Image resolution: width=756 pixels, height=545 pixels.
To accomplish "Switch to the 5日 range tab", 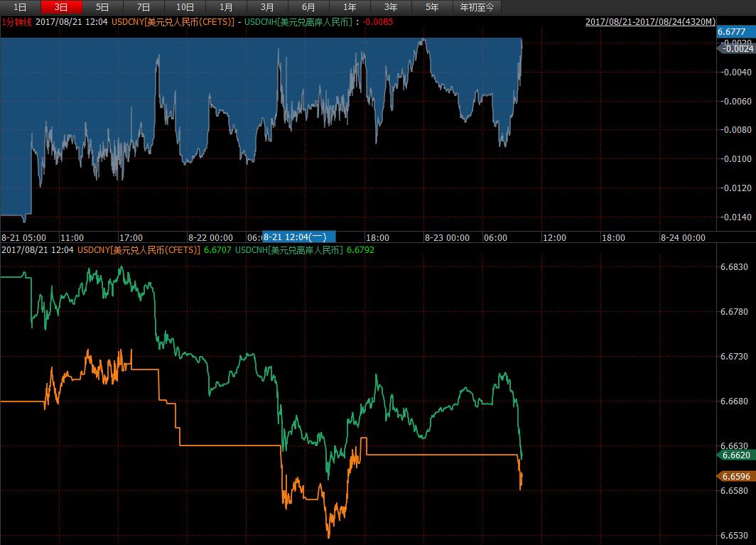I will (x=102, y=7).
